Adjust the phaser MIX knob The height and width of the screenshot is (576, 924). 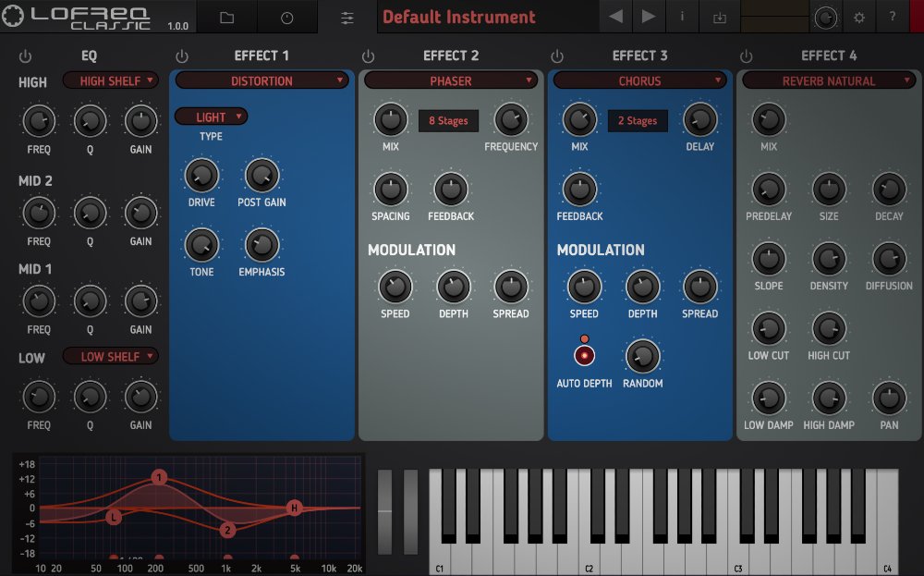click(390, 120)
